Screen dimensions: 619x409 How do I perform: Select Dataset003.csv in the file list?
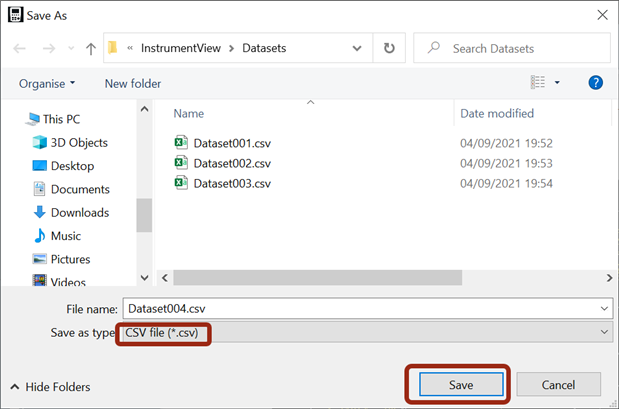pyautogui.click(x=232, y=183)
